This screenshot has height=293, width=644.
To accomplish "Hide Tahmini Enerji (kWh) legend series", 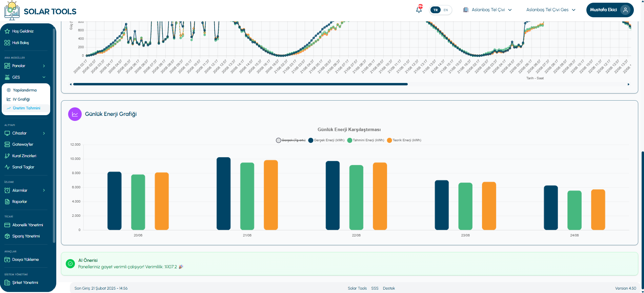I will click(x=366, y=140).
